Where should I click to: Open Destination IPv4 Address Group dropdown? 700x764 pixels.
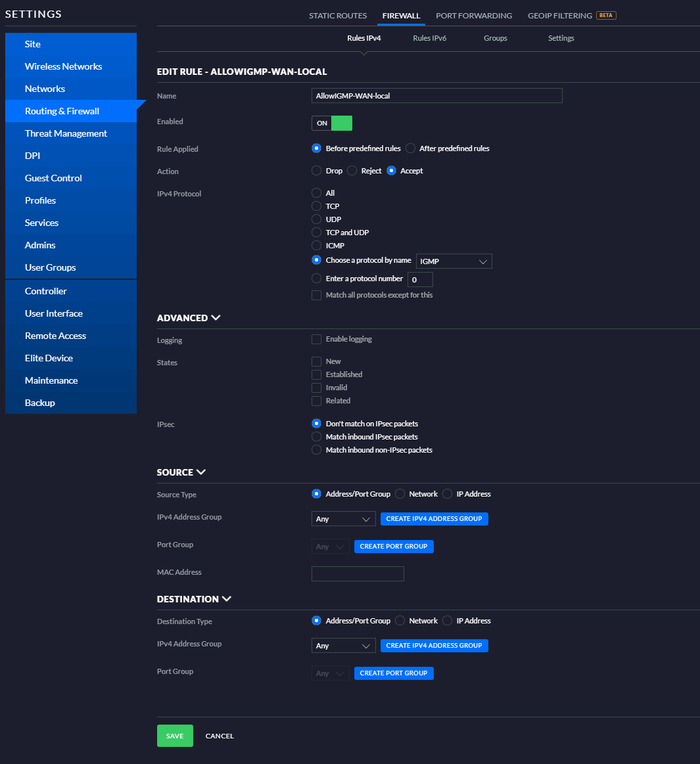coord(343,646)
